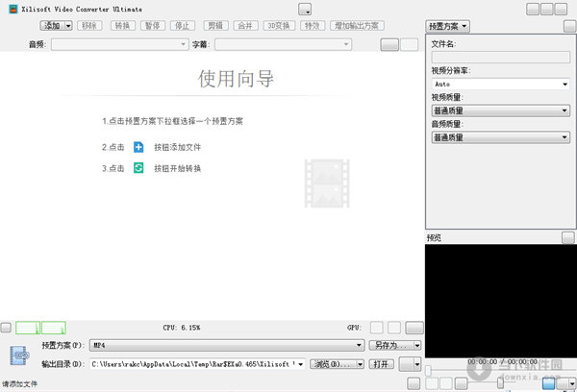
Task: Click the CPU: 6.15% readout
Action: (x=182, y=328)
